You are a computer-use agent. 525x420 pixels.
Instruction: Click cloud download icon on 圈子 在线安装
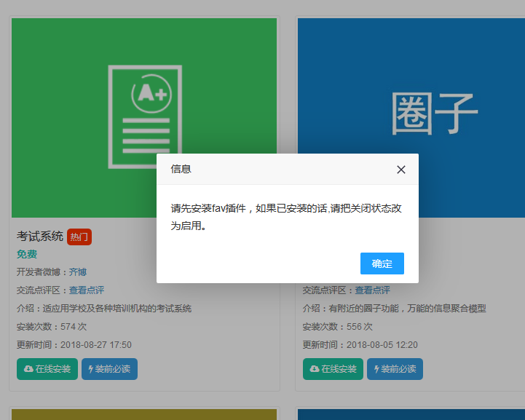(x=314, y=369)
